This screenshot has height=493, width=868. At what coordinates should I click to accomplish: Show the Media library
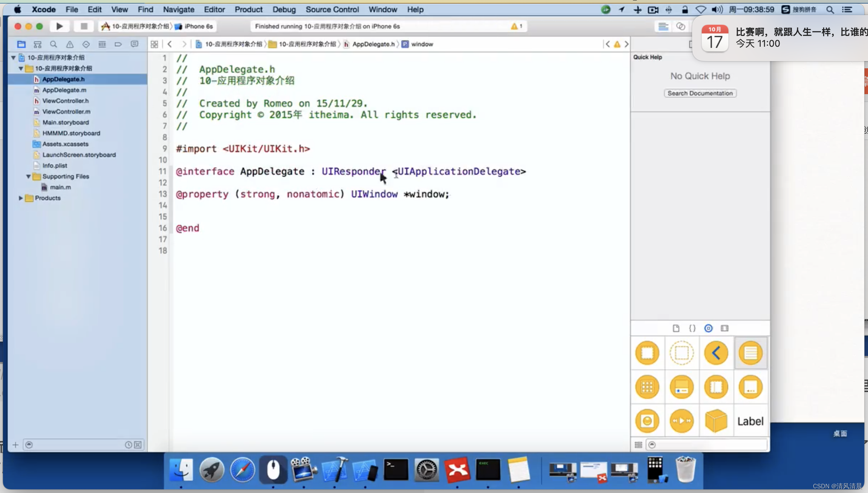725,328
